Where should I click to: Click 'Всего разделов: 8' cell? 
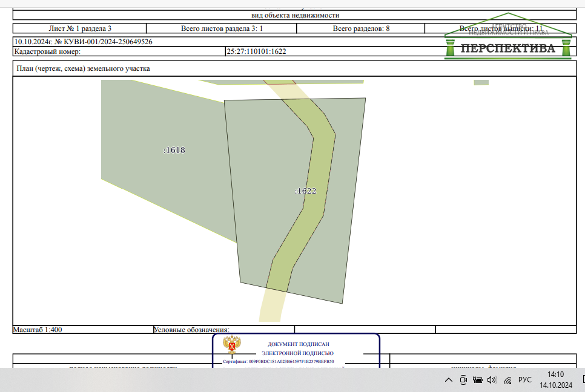coord(361,28)
